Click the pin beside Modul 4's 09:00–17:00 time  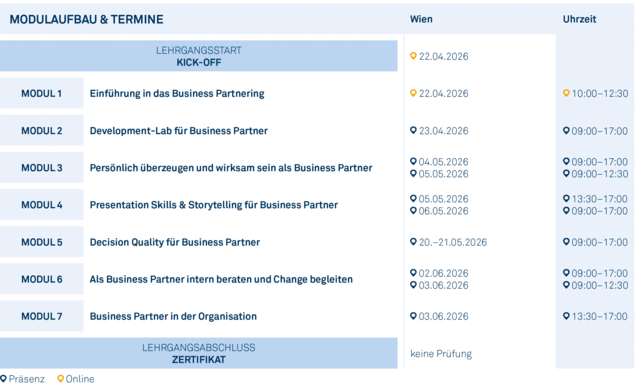coord(566,211)
